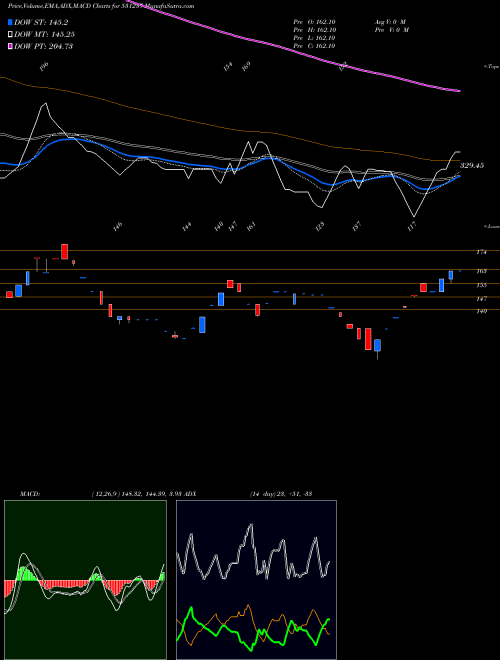Screen dimensions: 500x660
Task: Click the 163 price level label
Action: tap(481, 271)
